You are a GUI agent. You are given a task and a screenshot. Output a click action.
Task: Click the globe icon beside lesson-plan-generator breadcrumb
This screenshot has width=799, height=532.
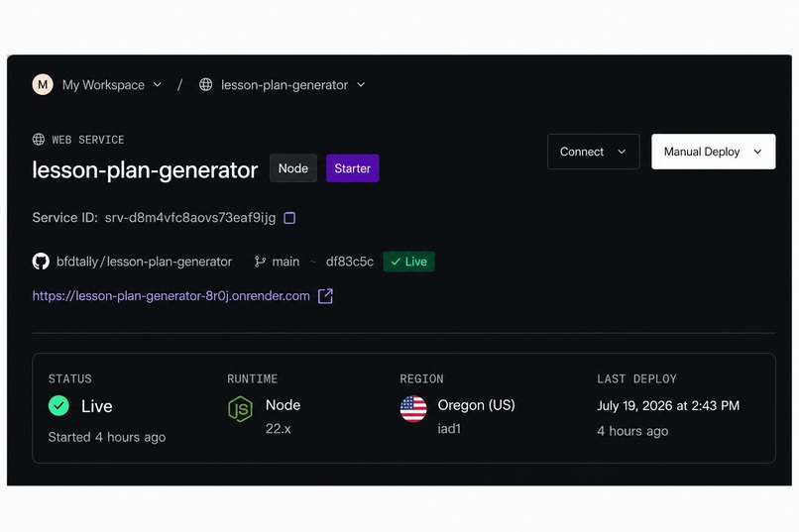tap(206, 84)
